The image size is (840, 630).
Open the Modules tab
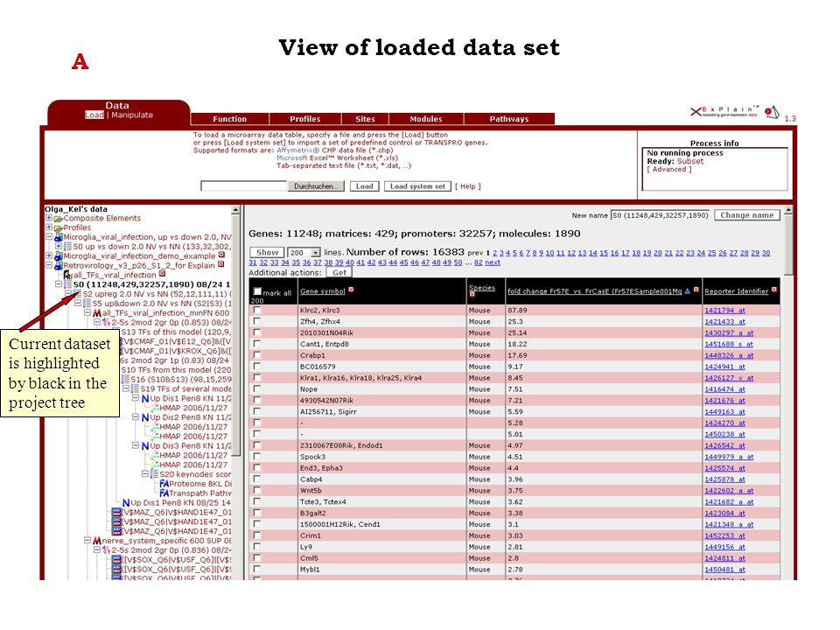coord(426,119)
